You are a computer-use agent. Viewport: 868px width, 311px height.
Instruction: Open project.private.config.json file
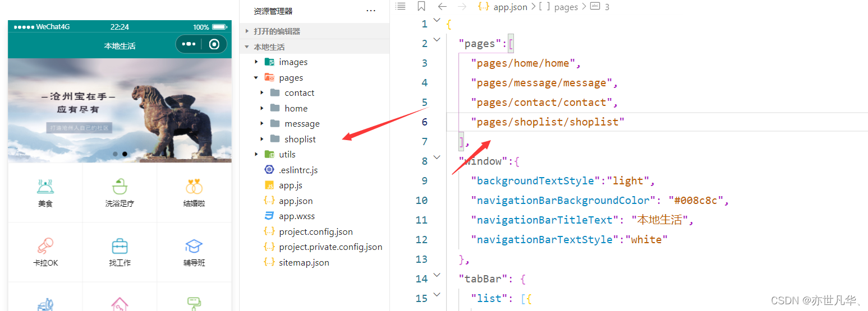[330, 247]
